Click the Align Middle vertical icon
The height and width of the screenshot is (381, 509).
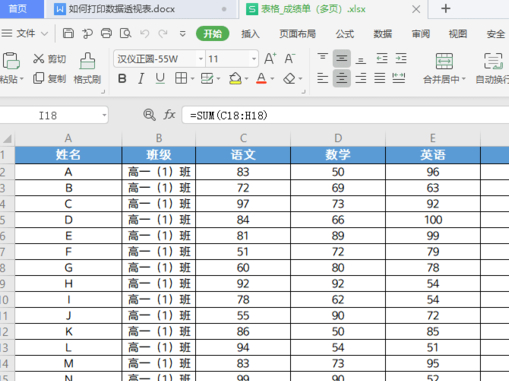pyautogui.click(x=341, y=59)
